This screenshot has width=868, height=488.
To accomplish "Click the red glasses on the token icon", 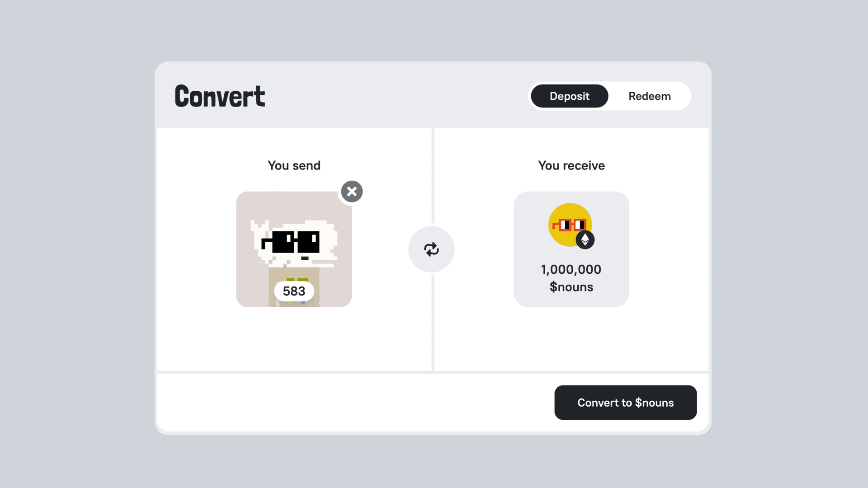I will click(571, 225).
